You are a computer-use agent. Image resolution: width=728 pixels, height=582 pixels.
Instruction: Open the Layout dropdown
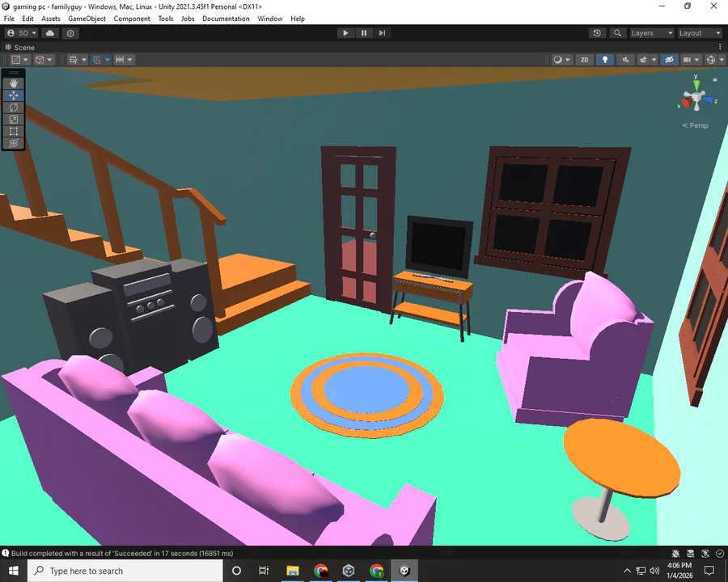coord(700,33)
